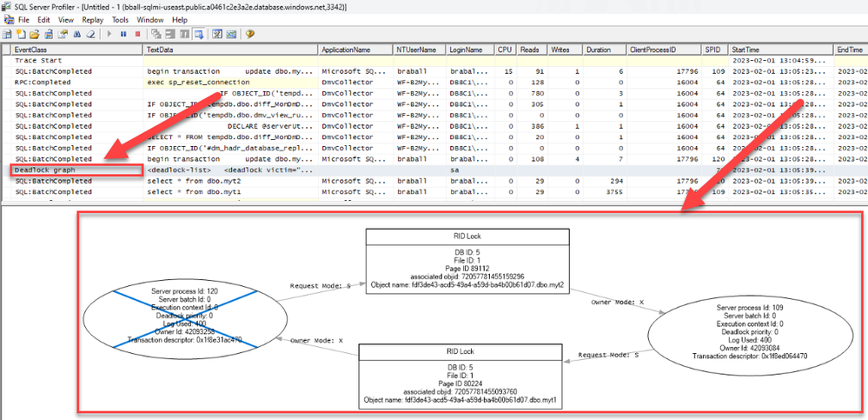The image size is (868, 420).
Task: Click the Find binoculars icon
Action: (77, 34)
